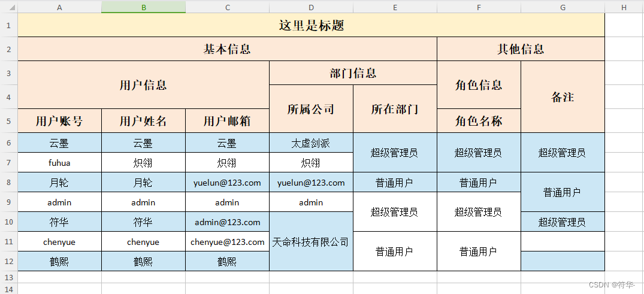The image size is (644, 294).
Task: Select column H header
Action: point(624,7)
